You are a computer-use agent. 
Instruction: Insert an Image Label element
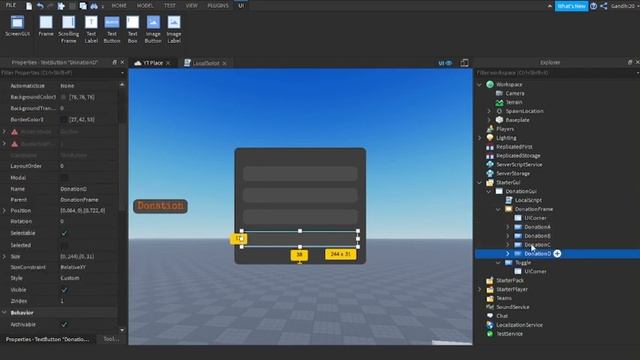[174, 29]
